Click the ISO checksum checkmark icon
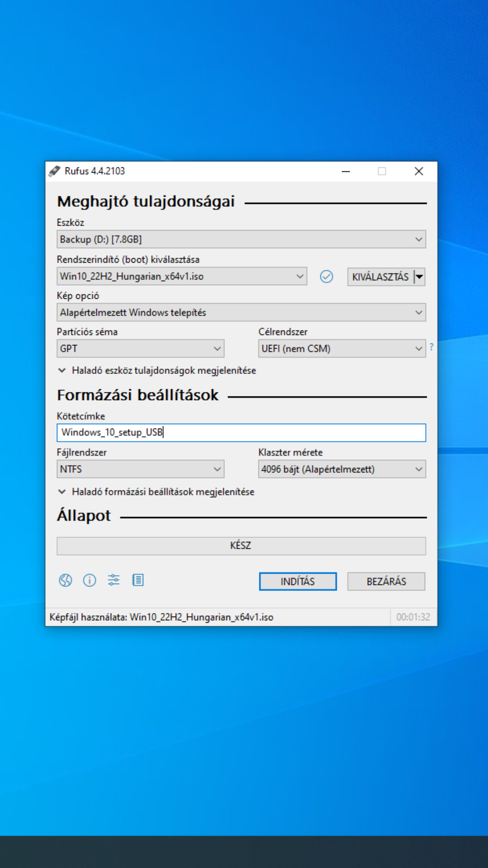Image resolution: width=488 pixels, height=868 pixels. (326, 276)
